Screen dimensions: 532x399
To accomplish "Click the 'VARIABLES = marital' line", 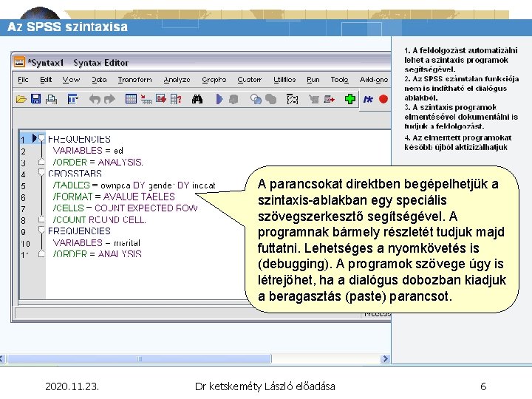I will pyautogui.click(x=96, y=242).
